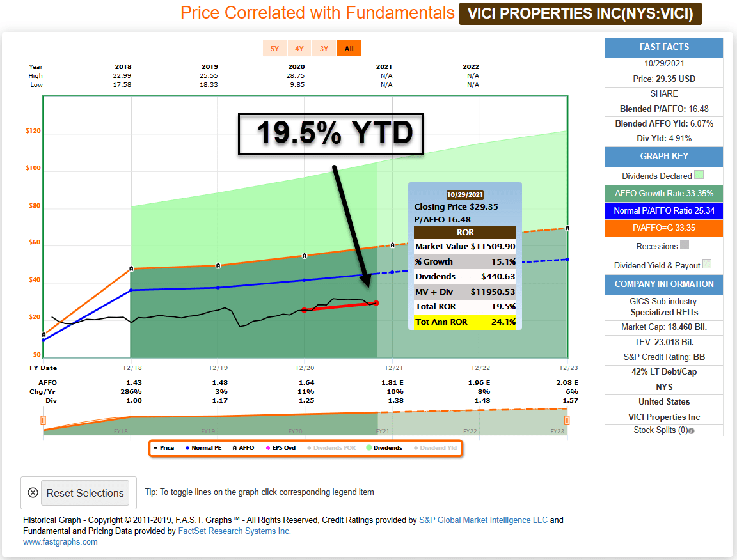The image size is (737, 560).
Task: Toggle the EPS Ovd legend item
Action: tap(281, 447)
